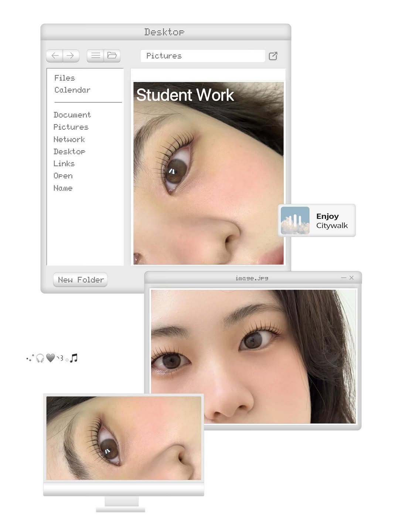Open Files in the sidebar
The height and width of the screenshot is (532, 399).
click(65, 78)
